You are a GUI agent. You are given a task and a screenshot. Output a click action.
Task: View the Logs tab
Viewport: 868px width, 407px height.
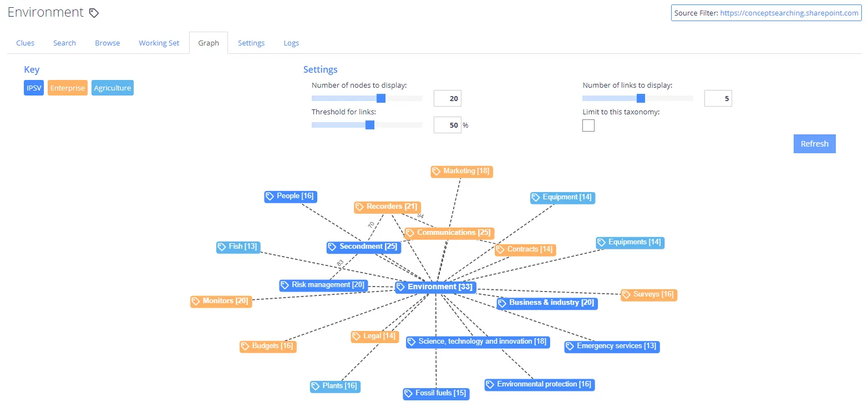pyautogui.click(x=291, y=43)
